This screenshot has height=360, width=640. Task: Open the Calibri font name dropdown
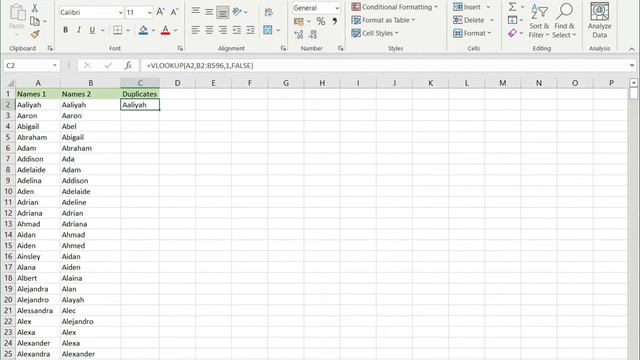[x=120, y=13]
